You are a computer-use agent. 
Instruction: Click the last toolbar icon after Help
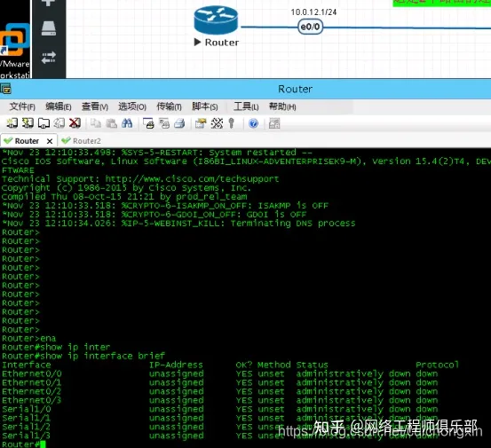click(274, 123)
